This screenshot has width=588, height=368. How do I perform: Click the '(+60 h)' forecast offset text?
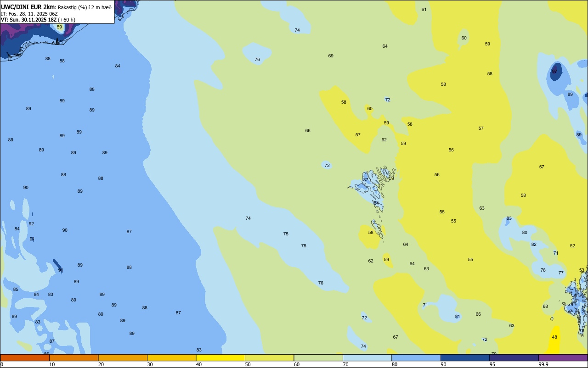(x=67, y=20)
